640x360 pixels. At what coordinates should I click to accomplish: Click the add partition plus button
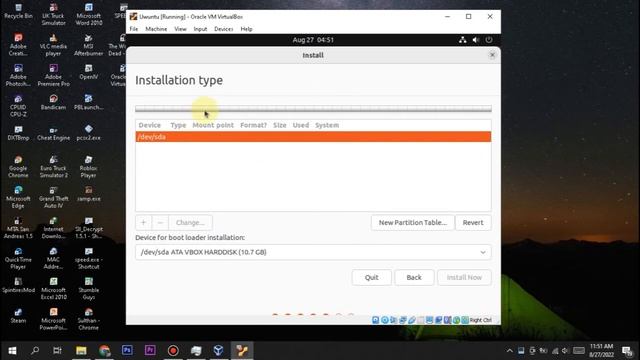coord(143,222)
